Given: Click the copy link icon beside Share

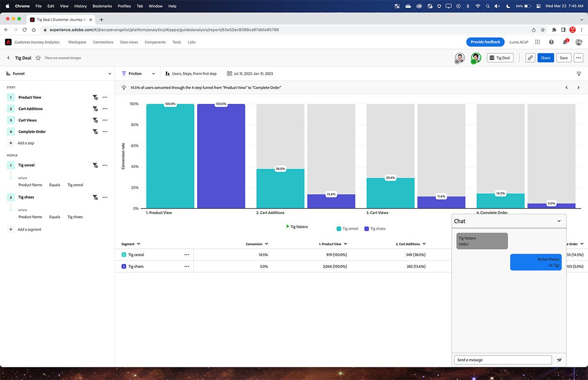Looking at the screenshot, I should coord(530,58).
